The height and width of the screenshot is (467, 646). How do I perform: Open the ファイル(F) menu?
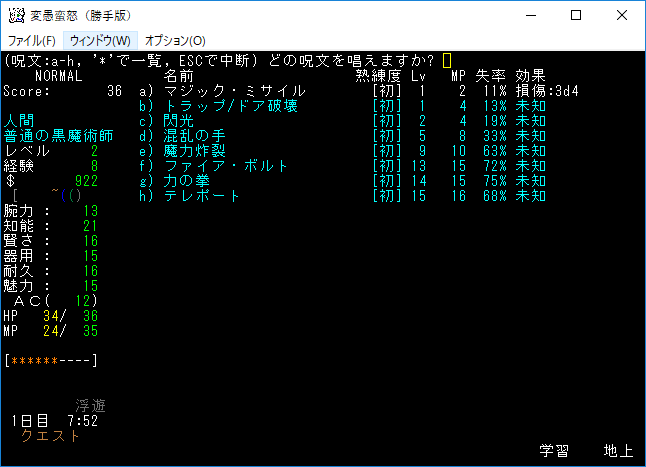point(31,40)
